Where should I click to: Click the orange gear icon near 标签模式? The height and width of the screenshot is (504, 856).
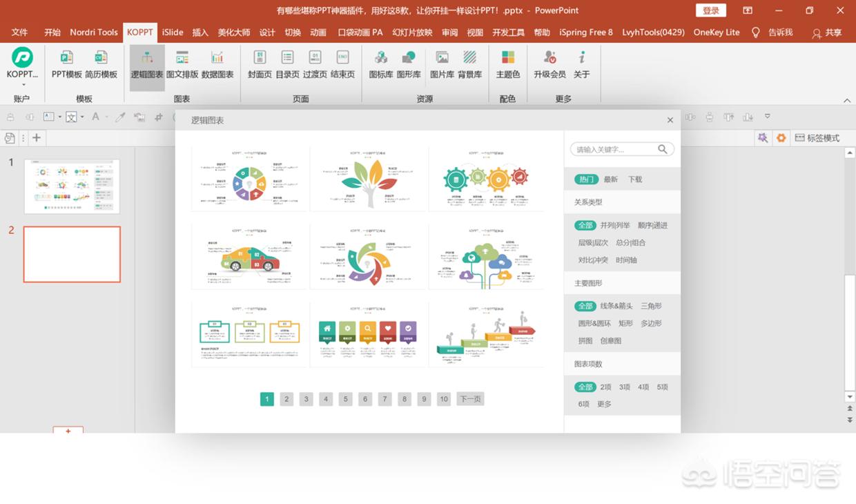pyautogui.click(x=781, y=138)
